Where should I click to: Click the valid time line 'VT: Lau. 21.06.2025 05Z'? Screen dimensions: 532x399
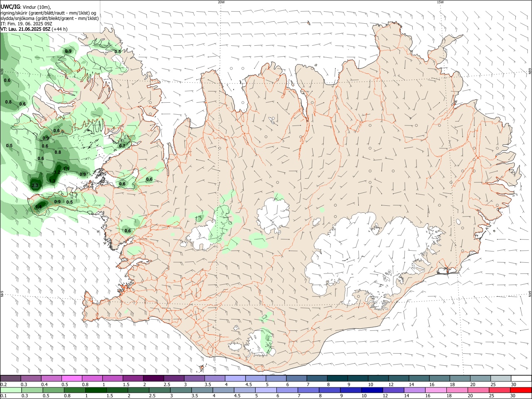(26, 29)
